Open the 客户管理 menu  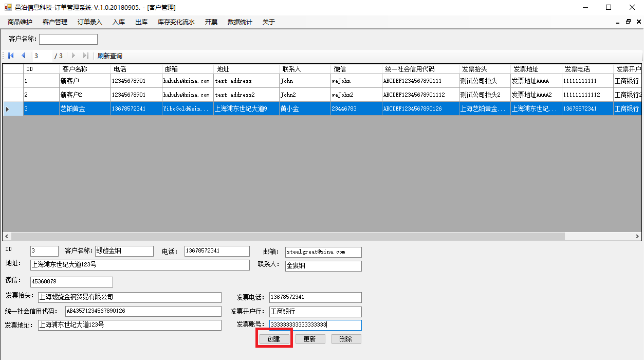[x=55, y=22]
